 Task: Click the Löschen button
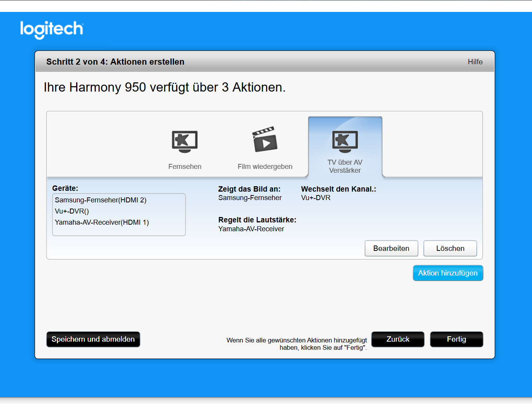click(450, 248)
